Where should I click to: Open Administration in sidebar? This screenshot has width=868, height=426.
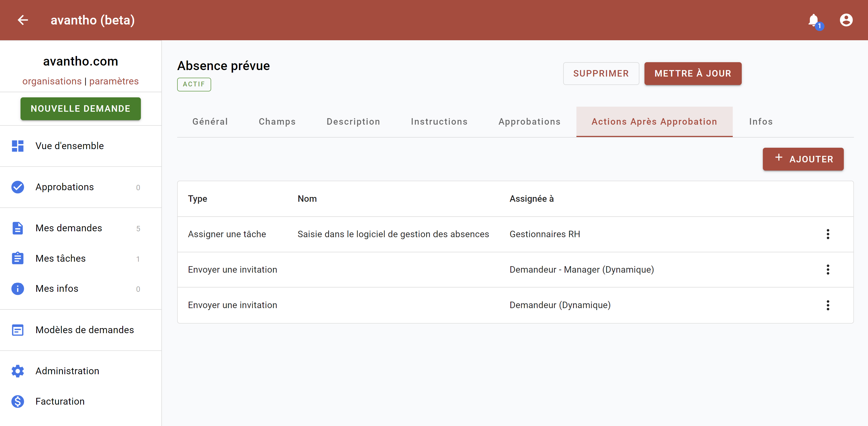80,371
